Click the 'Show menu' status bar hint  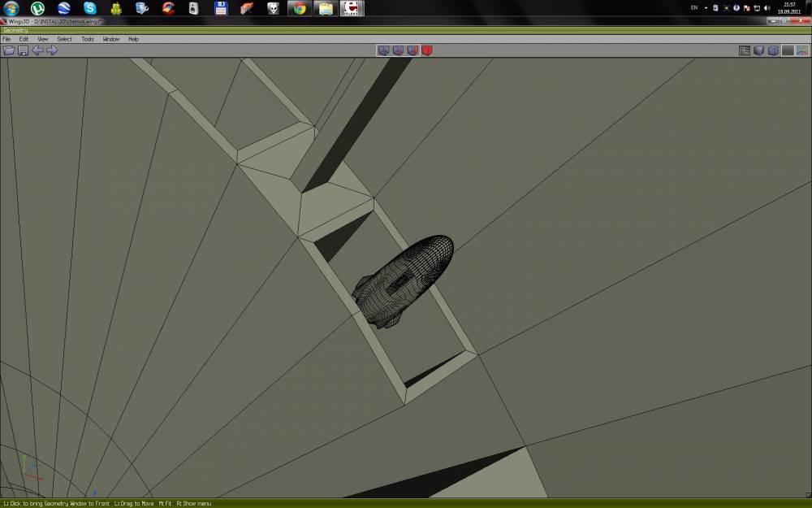pos(194,503)
